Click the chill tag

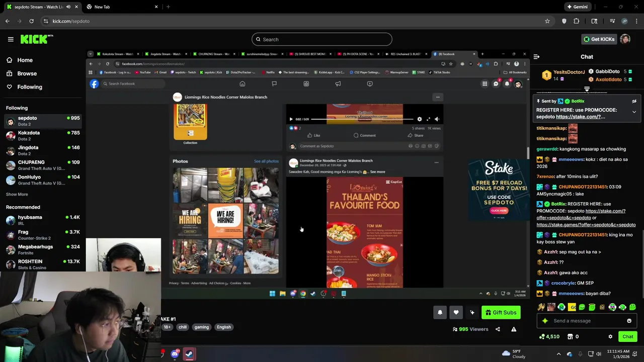[183, 327]
